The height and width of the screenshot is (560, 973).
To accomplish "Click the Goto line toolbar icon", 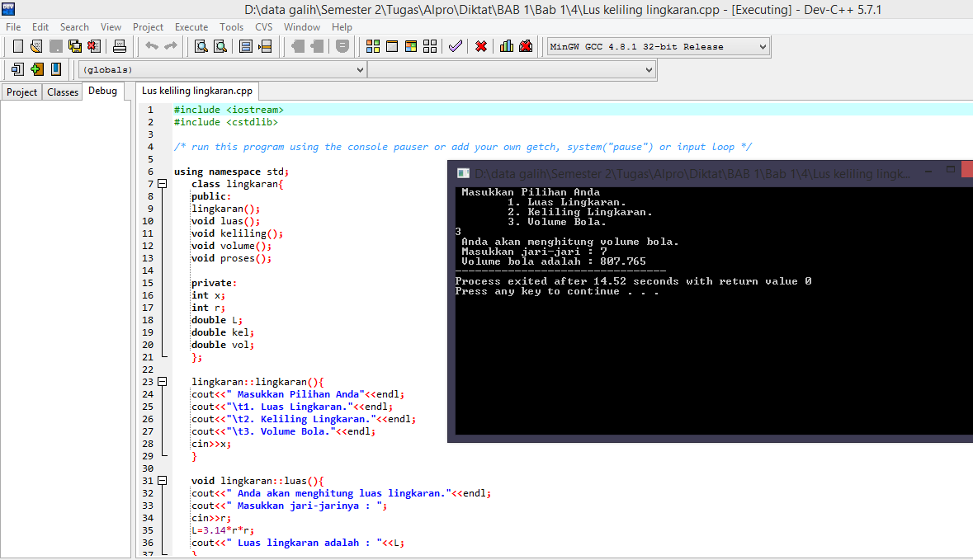I will click(x=266, y=46).
